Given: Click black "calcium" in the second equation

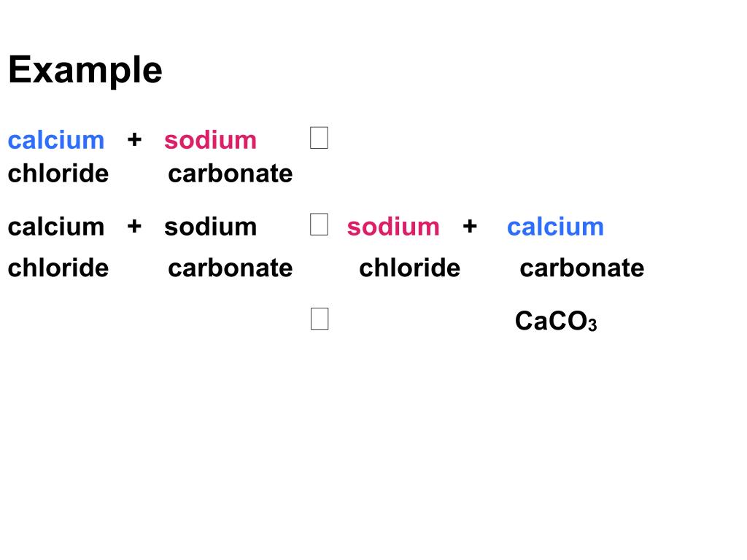Looking at the screenshot, I should (56, 227).
